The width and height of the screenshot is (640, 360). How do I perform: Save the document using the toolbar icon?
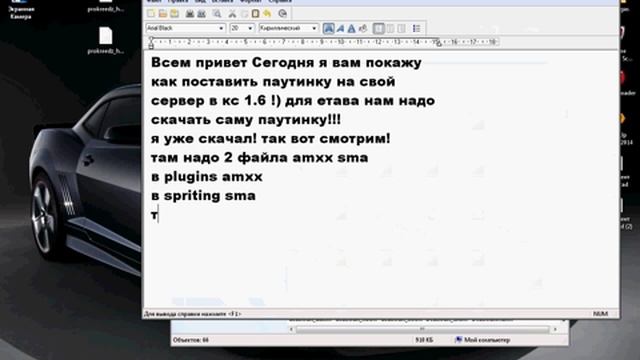click(x=175, y=13)
